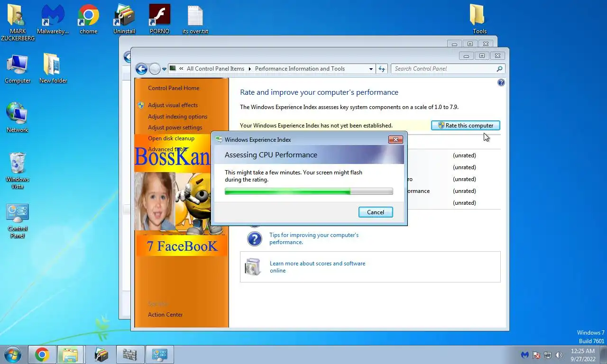Switch to the Control Panel taskbar button
The width and height of the screenshot is (607, 364).
[159, 355]
